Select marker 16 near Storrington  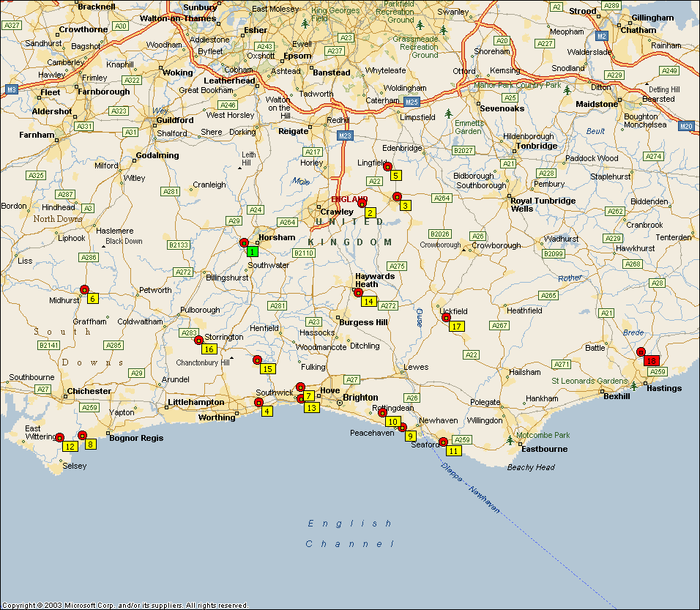pyautogui.click(x=209, y=349)
